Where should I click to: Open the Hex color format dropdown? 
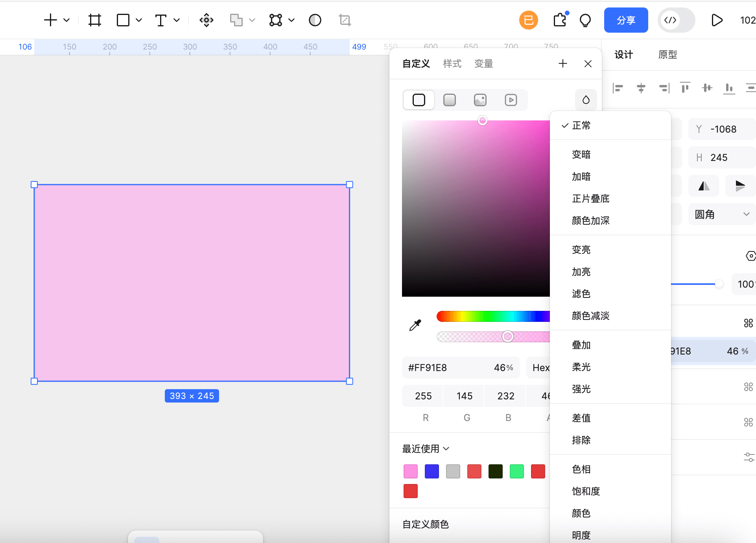pyautogui.click(x=539, y=368)
